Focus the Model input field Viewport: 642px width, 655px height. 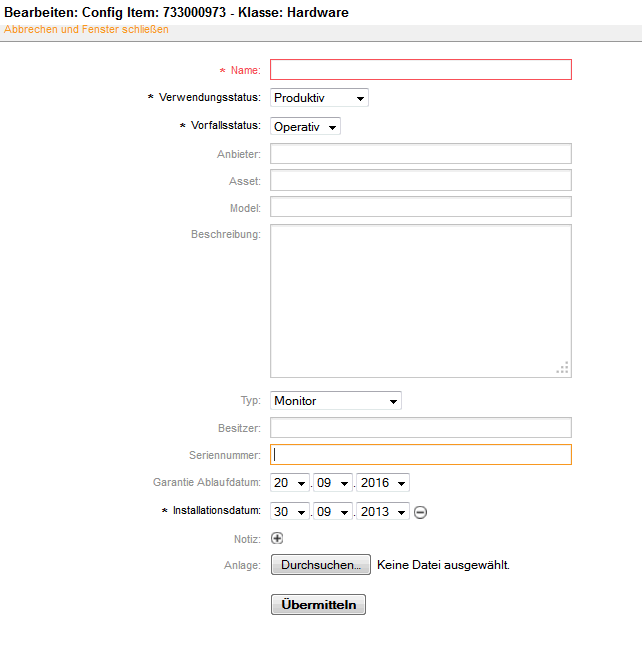coord(421,207)
